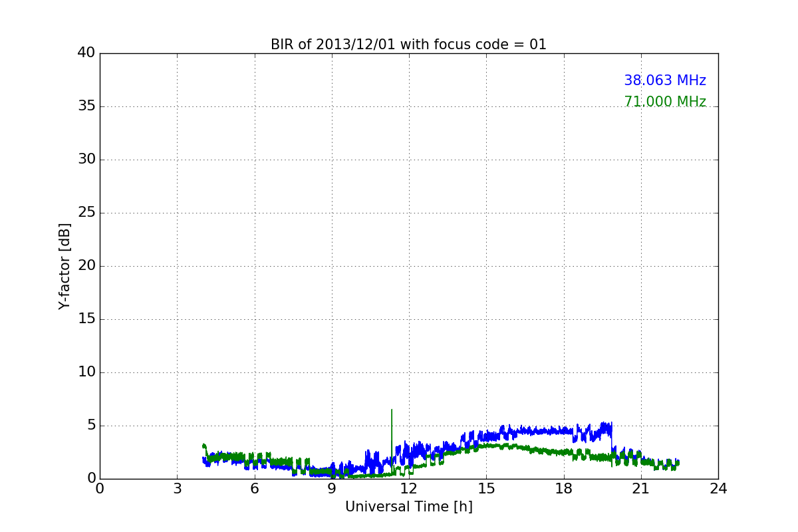798x532 pixels.
Task: Click the 'Y-factor [dB]' axis label
Action: click(64, 266)
